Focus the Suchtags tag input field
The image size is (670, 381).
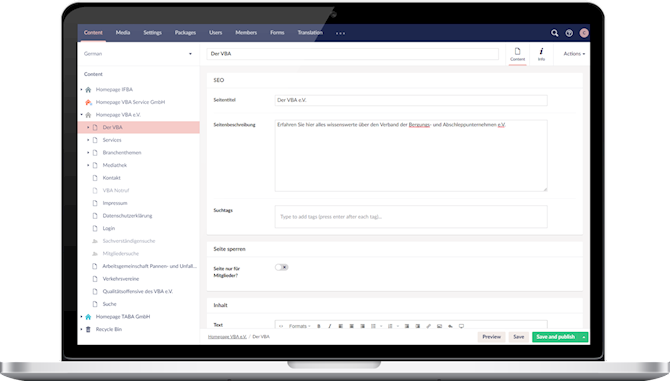(x=411, y=217)
